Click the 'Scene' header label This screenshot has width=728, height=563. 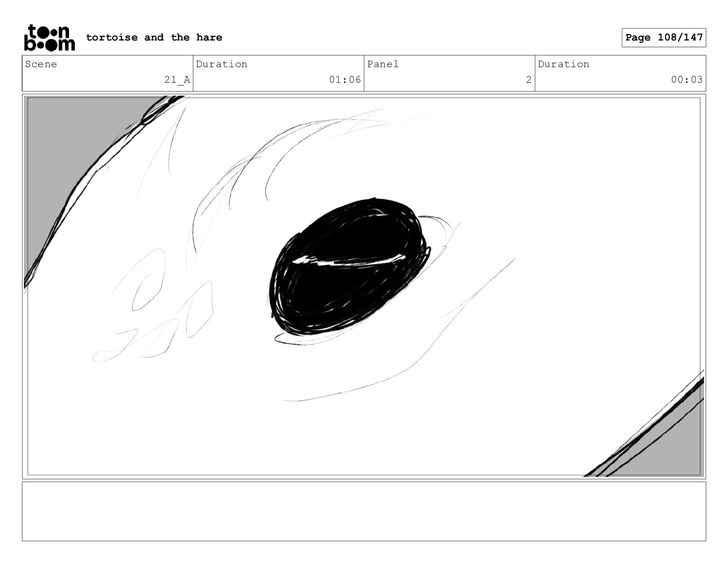point(41,64)
